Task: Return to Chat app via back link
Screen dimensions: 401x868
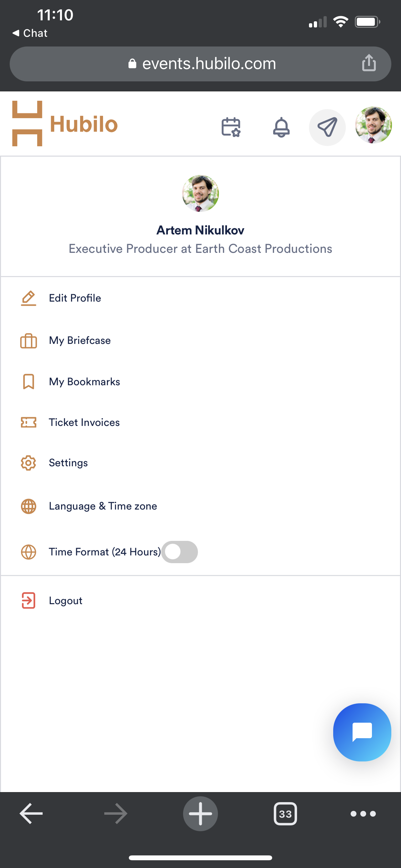Action: 30,33
